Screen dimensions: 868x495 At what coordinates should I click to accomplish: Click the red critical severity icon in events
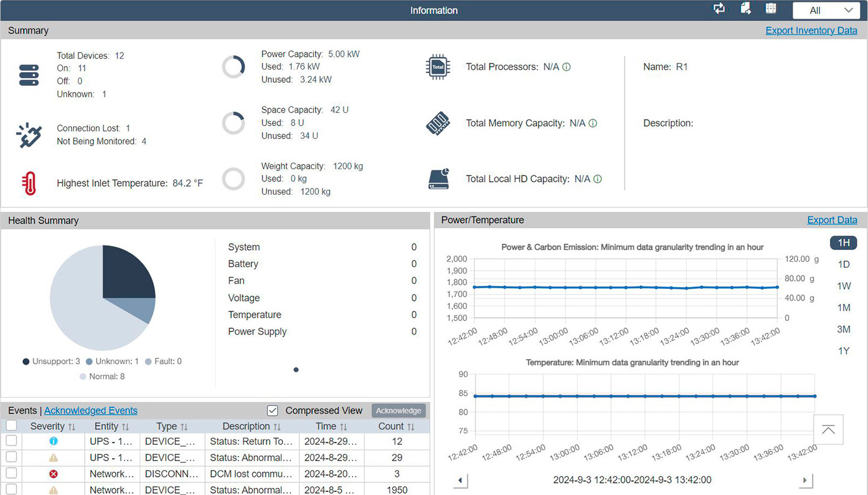(x=53, y=474)
